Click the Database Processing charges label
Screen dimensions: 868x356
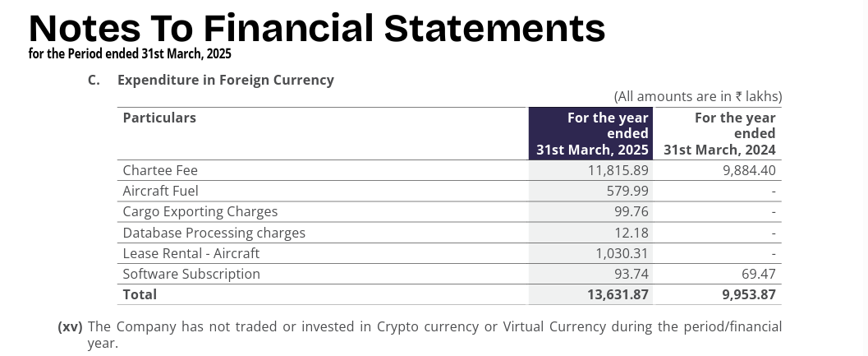pos(214,233)
